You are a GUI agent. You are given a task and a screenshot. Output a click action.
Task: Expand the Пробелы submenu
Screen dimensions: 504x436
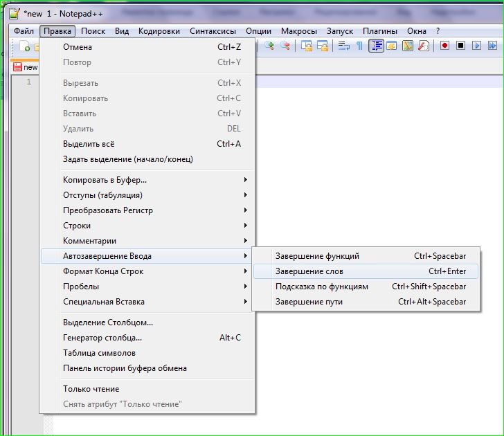coord(148,287)
